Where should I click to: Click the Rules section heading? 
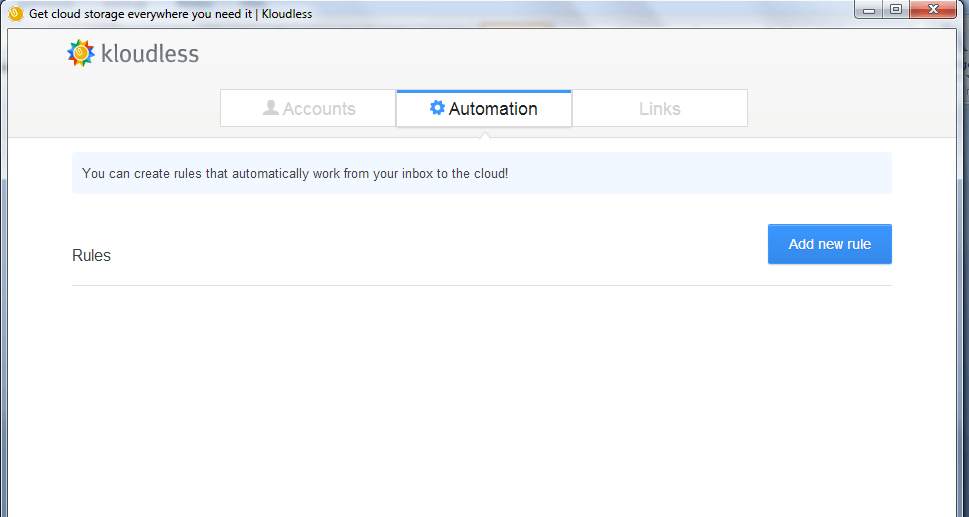click(91, 255)
